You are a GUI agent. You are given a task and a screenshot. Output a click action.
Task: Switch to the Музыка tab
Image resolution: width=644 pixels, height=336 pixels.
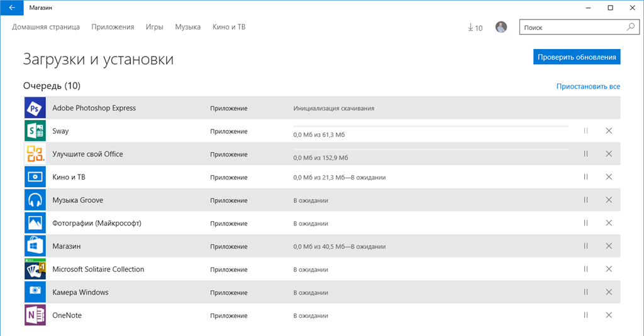[187, 27]
